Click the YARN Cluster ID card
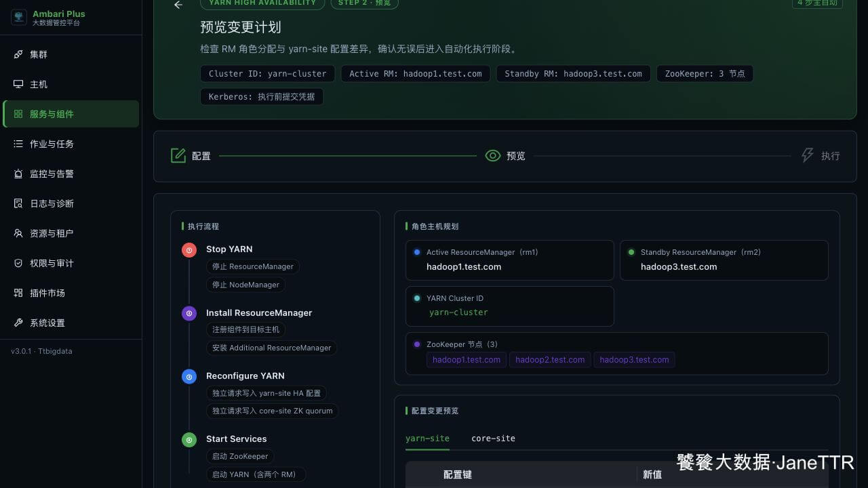This screenshot has height=488, width=868. coord(510,306)
